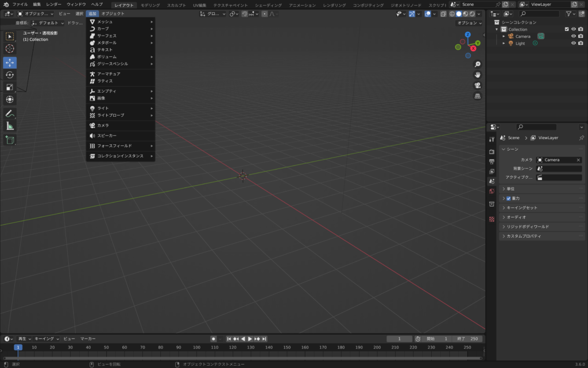Screen dimensions: 588x368
Task: Open the Tool properties tab
Action: (492, 139)
